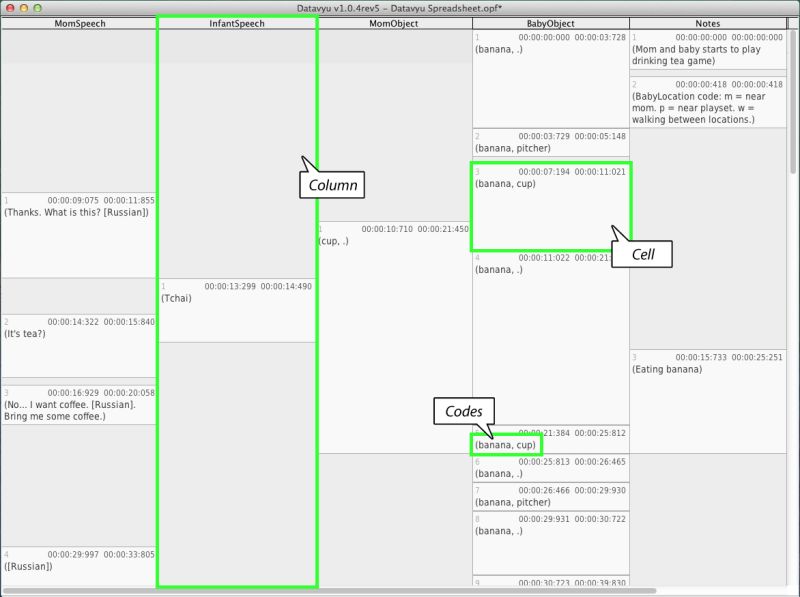Click the Column callout label

click(331, 185)
